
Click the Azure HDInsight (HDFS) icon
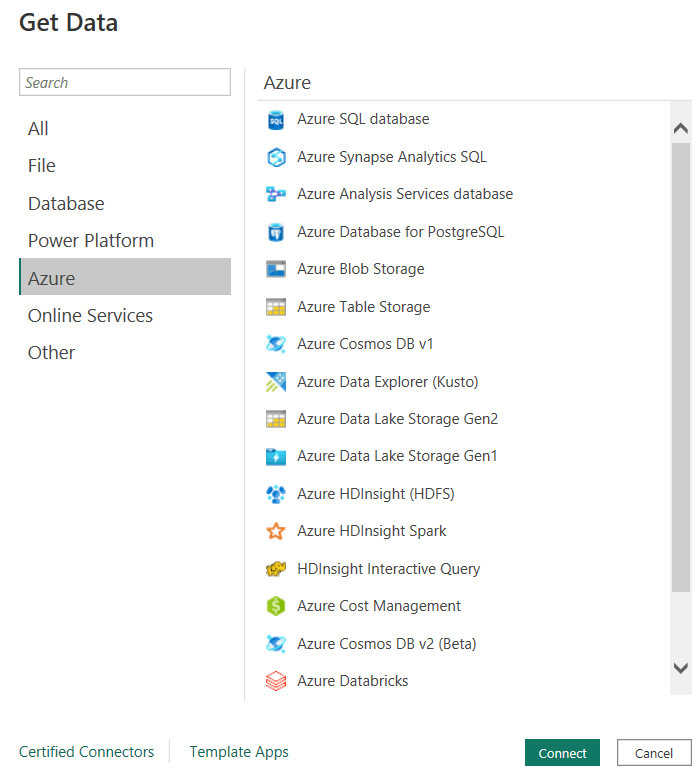[276, 494]
